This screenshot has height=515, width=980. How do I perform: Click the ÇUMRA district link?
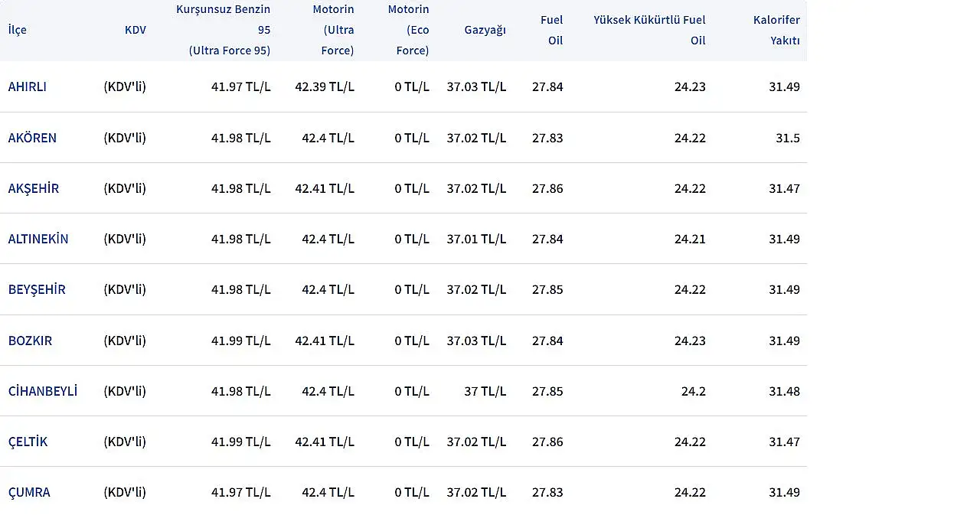tap(29, 492)
